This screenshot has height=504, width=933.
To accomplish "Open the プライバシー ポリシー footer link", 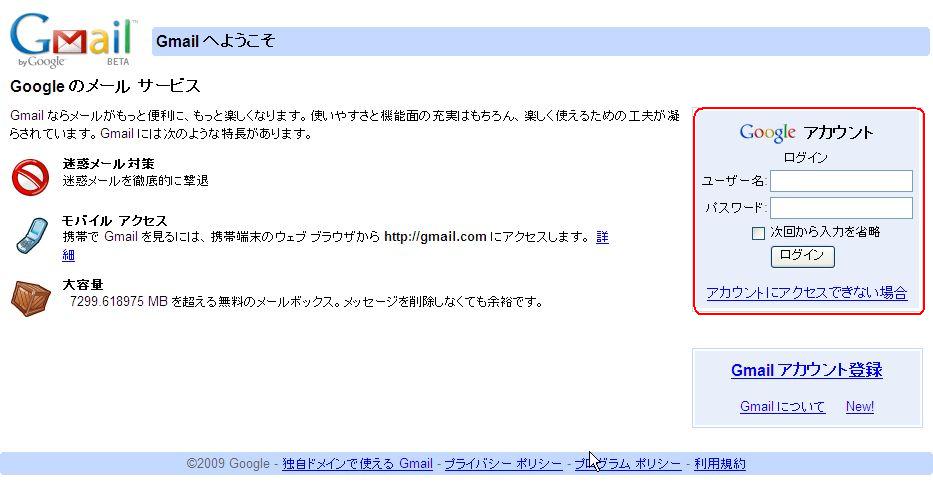I will click(x=503, y=464).
